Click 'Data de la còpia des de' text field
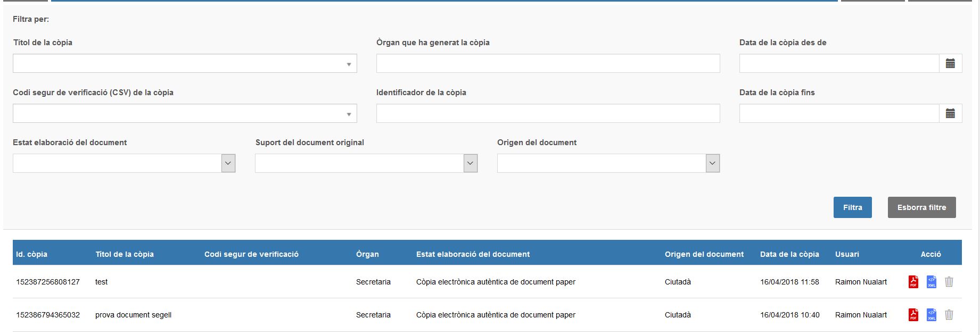Screen dimensions: 980x335 pos(838,63)
